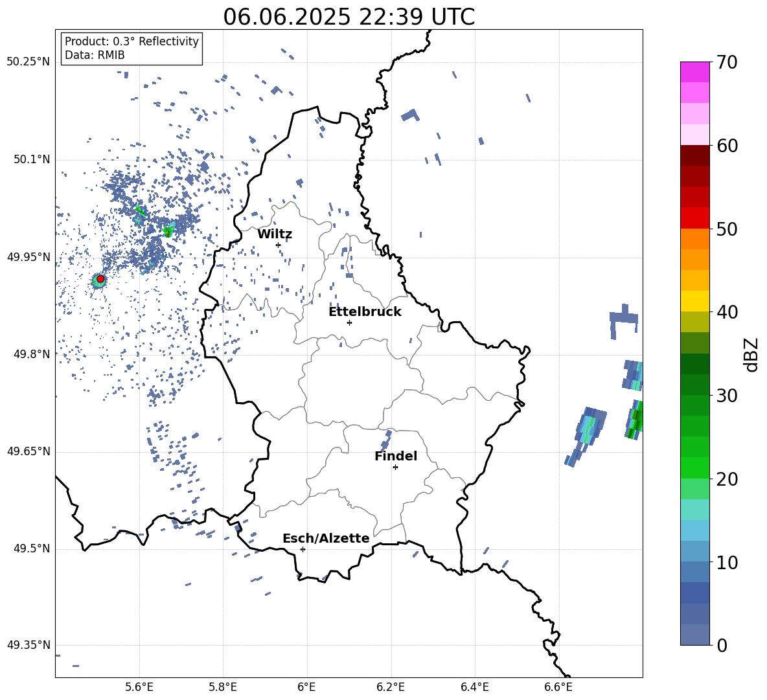Select the Esch/Alzette city label

point(326,538)
